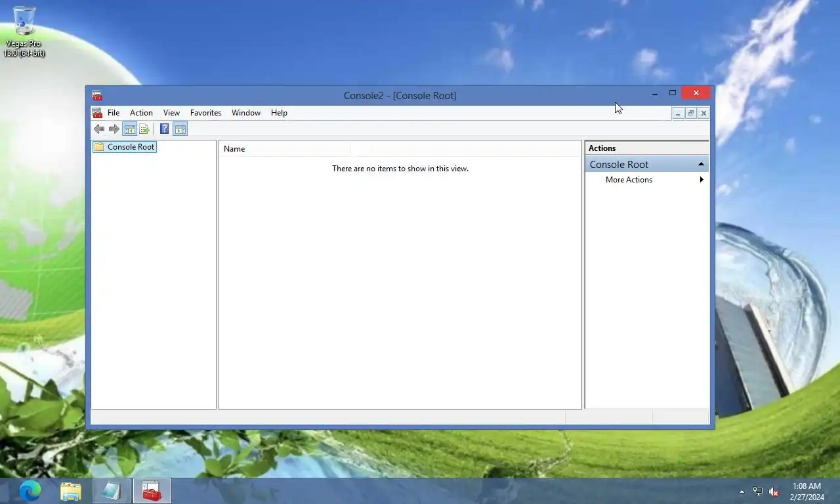
Task: Click the muted volume tray icon
Action: [774, 492]
